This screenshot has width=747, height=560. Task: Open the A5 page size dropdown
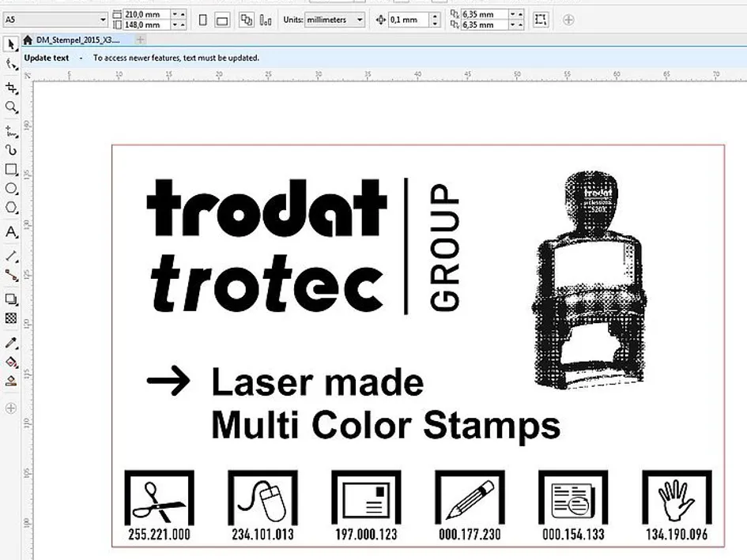103,20
